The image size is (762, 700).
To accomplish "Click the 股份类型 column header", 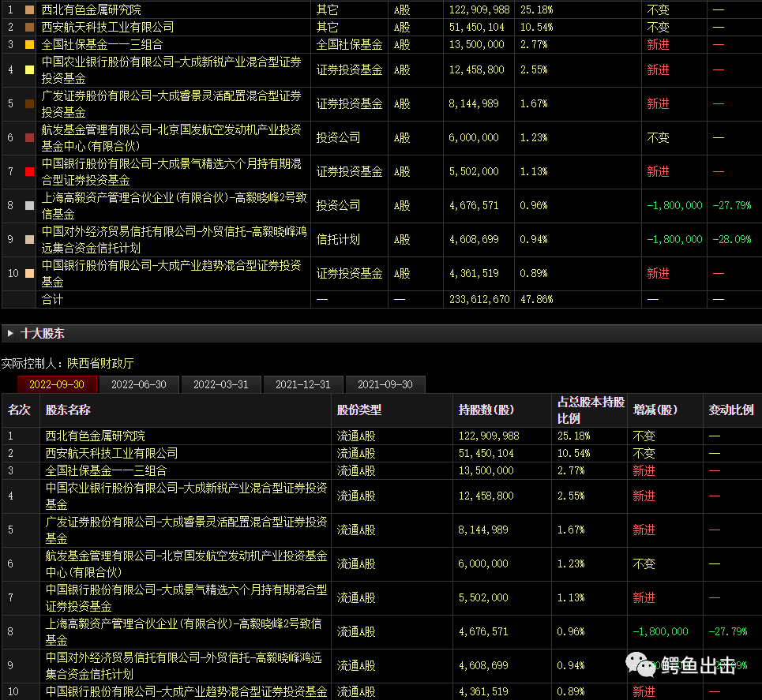I will click(359, 410).
